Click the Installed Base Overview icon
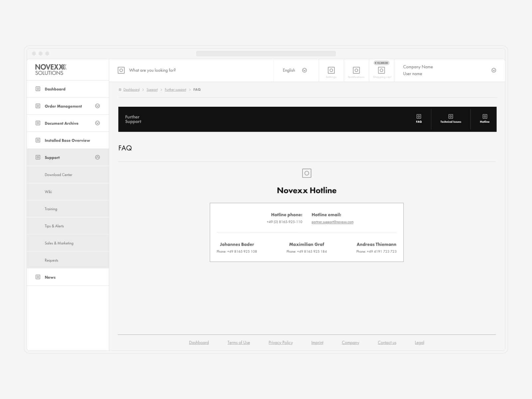 pos(38,140)
